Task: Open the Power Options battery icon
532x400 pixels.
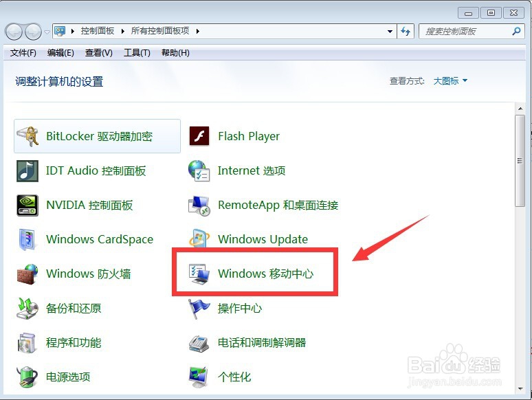Action: coord(27,377)
